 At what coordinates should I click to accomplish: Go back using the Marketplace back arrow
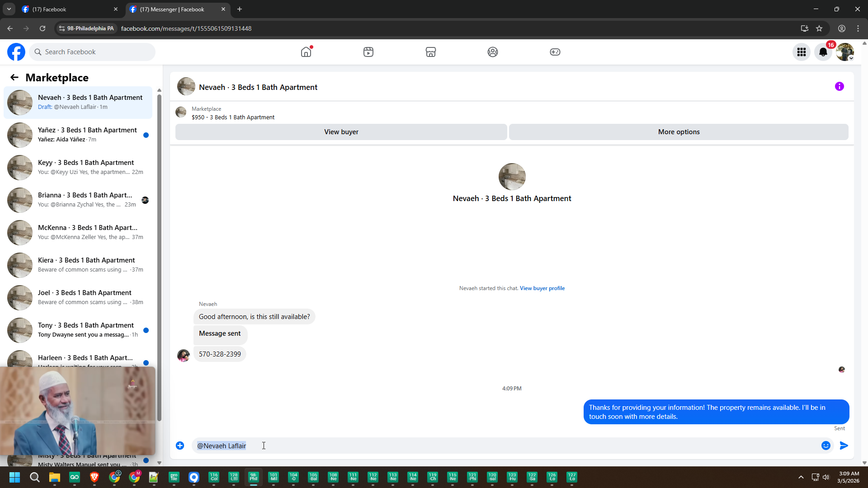(14, 78)
